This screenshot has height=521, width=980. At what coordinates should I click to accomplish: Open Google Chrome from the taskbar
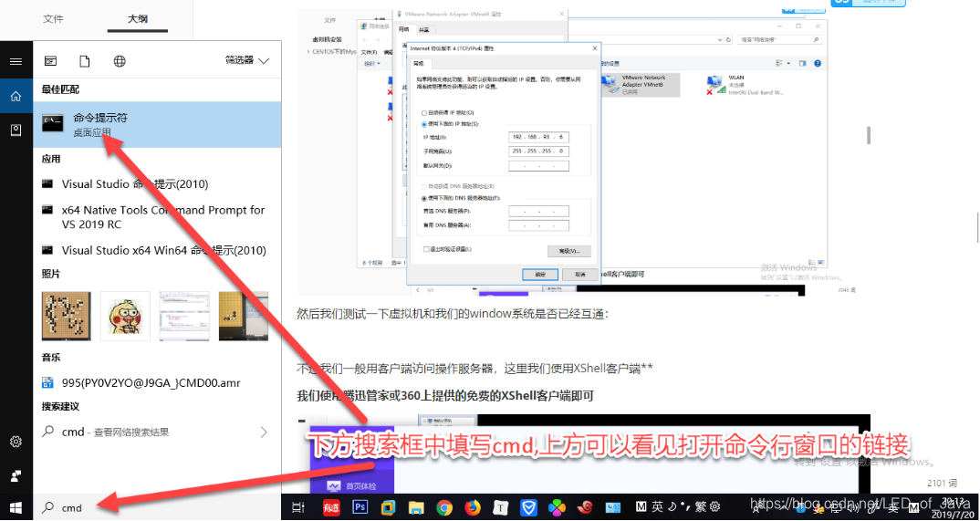(x=444, y=508)
